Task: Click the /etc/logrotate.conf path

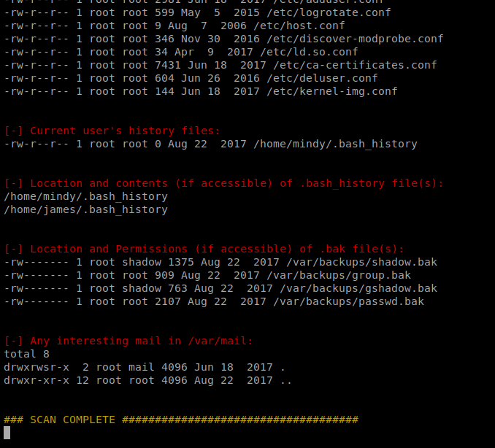Action: 329,12
